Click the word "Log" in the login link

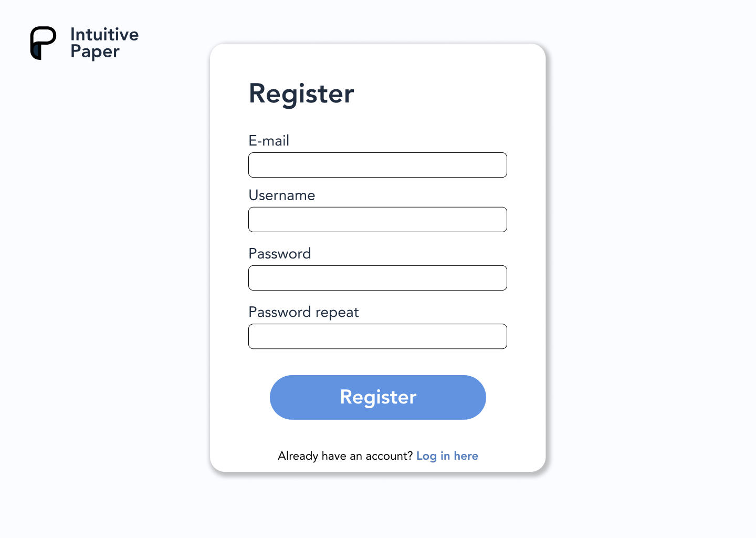click(426, 457)
